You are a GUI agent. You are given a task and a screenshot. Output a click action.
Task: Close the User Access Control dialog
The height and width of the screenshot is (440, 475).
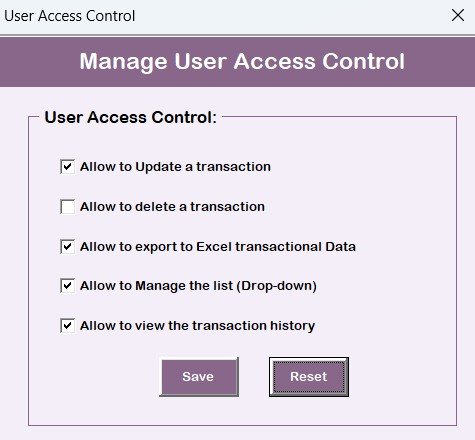pyautogui.click(x=458, y=15)
